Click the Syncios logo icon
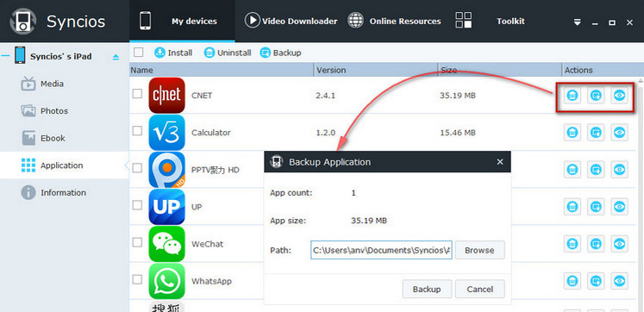Image resolution: width=644 pixels, height=312 pixels. click(x=23, y=21)
